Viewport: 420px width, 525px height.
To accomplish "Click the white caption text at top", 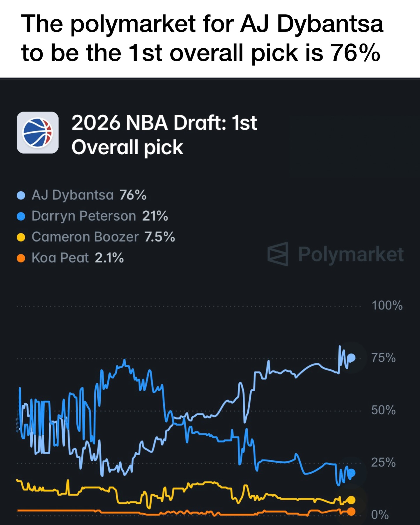I will coord(202,38).
